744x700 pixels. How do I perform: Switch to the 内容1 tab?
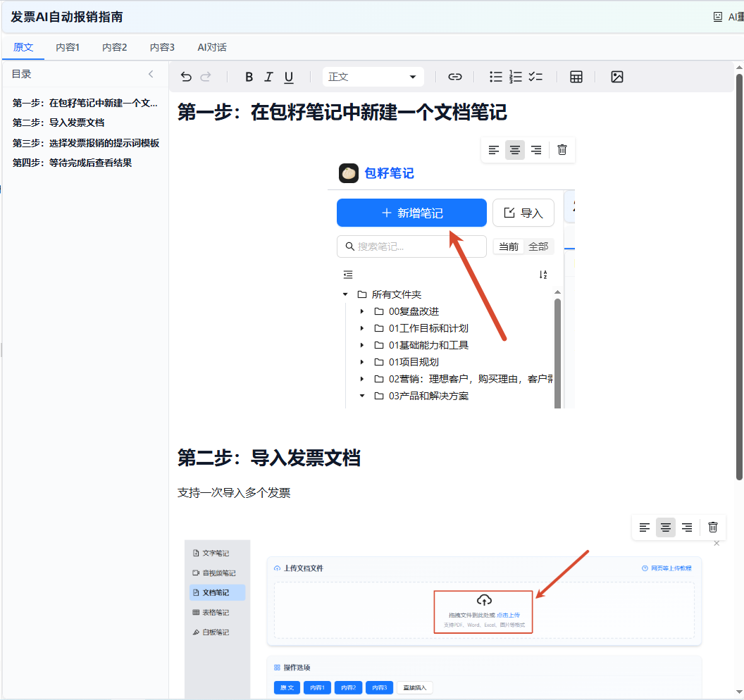point(68,47)
